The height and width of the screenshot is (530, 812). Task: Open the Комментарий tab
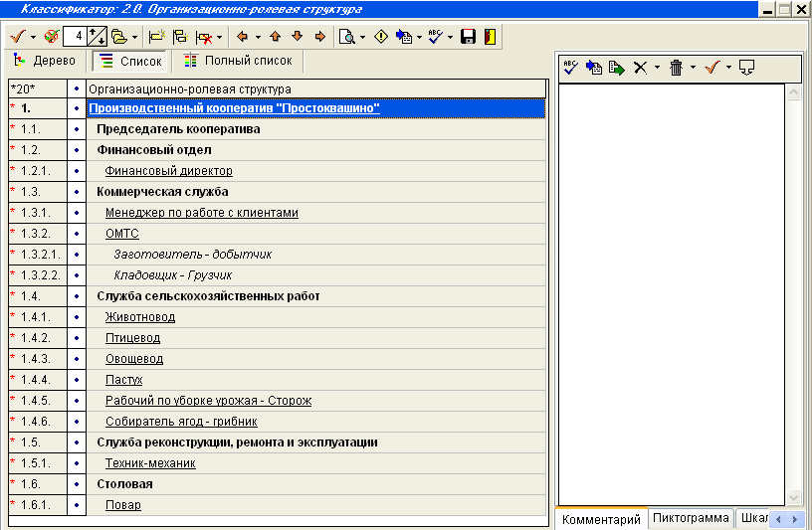pos(601,519)
